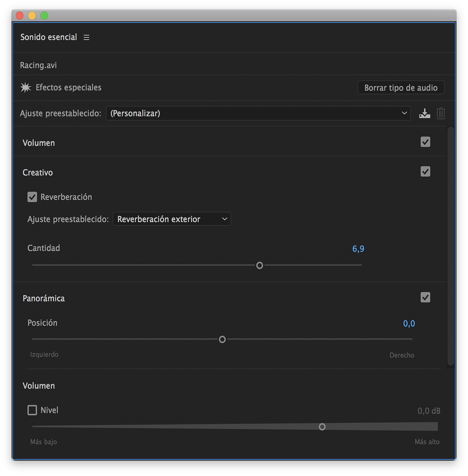
Task: Collapse the Panorámica section header
Action: (x=44, y=299)
